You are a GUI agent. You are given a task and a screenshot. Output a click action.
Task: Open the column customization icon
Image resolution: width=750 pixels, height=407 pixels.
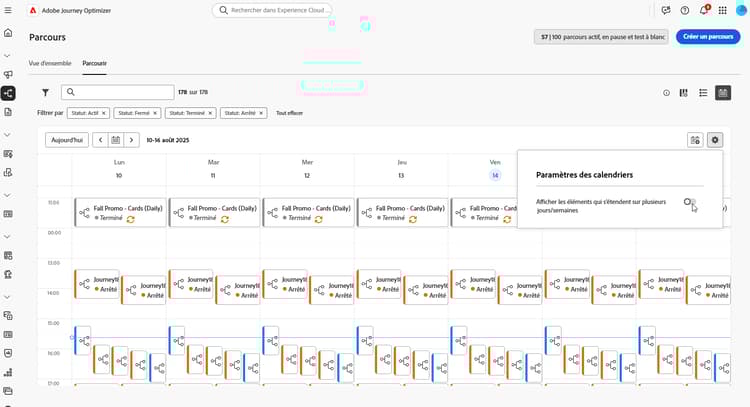coord(684,93)
